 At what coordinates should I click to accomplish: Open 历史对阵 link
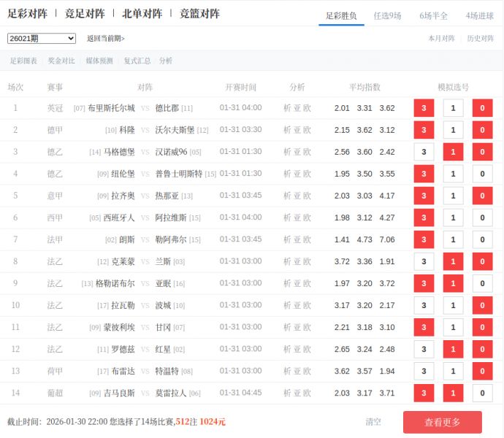[x=481, y=39]
